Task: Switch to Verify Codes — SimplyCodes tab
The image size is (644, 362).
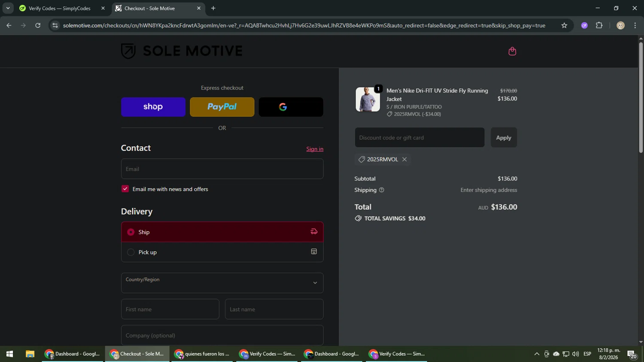Action: tap(59, 8)
